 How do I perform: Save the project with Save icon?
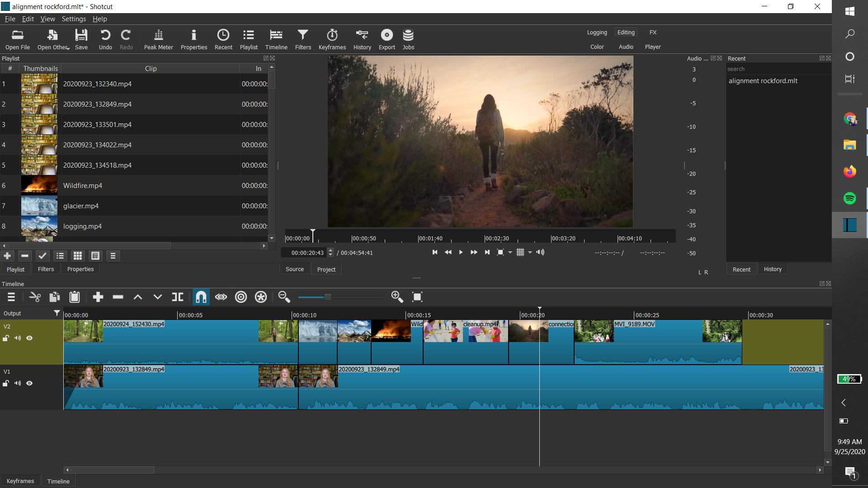point(81,39)
